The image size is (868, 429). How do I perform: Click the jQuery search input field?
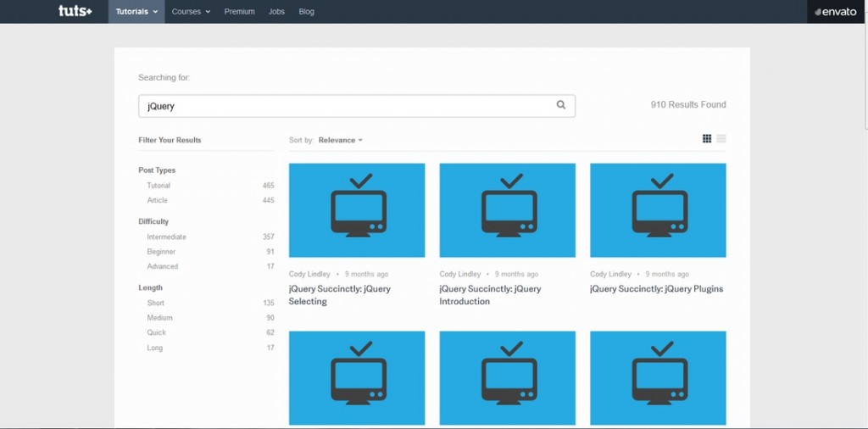tap(357, 106)
